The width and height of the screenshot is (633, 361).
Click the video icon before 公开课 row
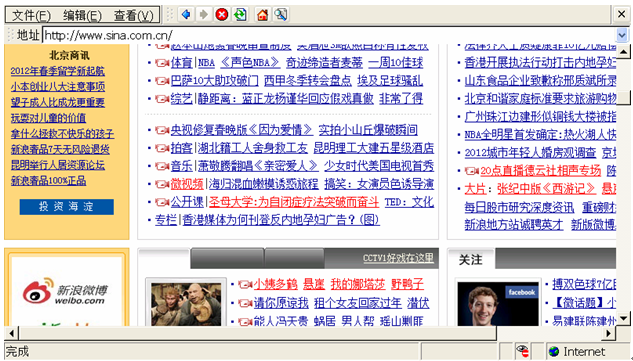(162, 202)
